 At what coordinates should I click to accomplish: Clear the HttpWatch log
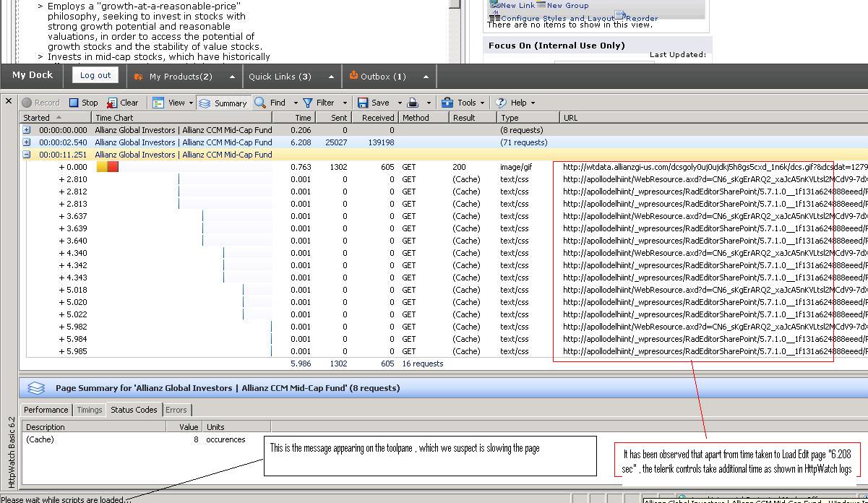click(x=122, y=103)
